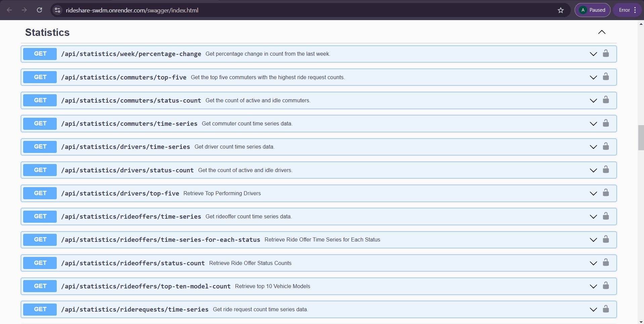Open the /api/statistics/commuters/top-five path
The image size is (644, 324).
coord(124,77)
